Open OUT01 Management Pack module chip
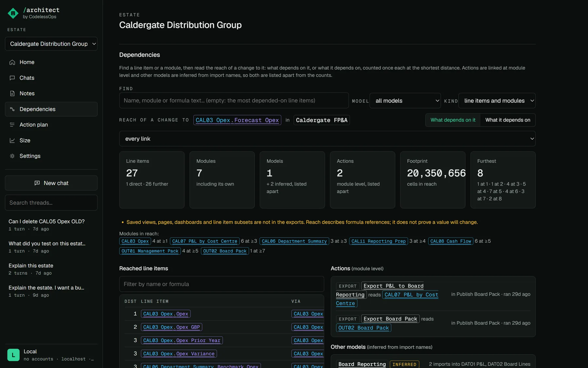This screenshot has width=588, height=368. click(x=150, y=251)
